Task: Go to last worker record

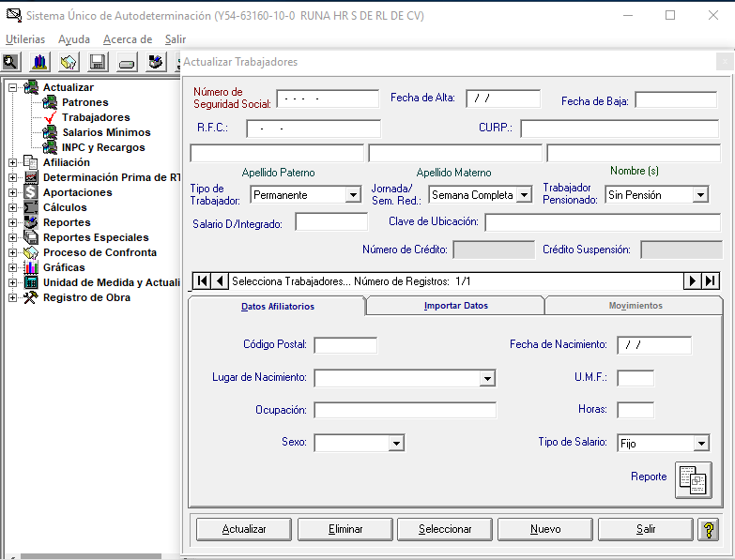Action: (x=711, y=280)
